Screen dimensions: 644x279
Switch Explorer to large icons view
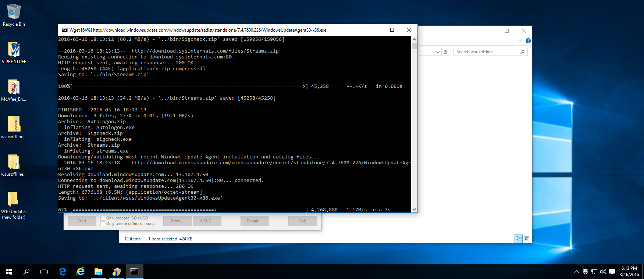pos(527,239)
